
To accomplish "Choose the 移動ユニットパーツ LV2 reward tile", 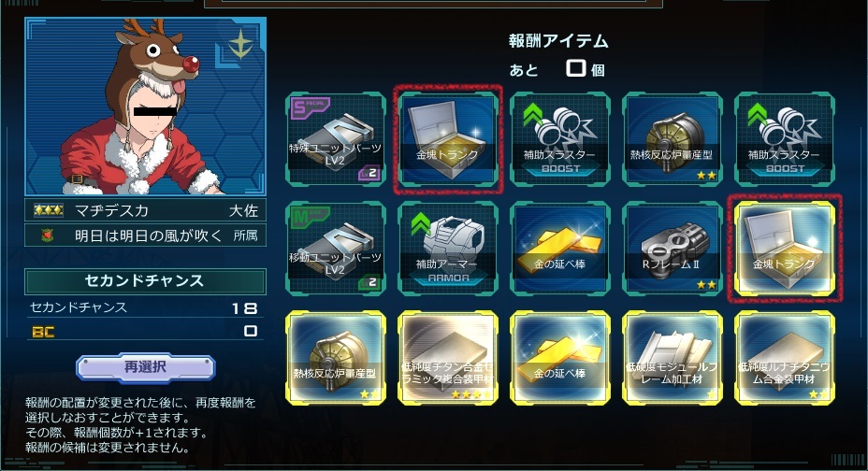I will click(336, 249).
